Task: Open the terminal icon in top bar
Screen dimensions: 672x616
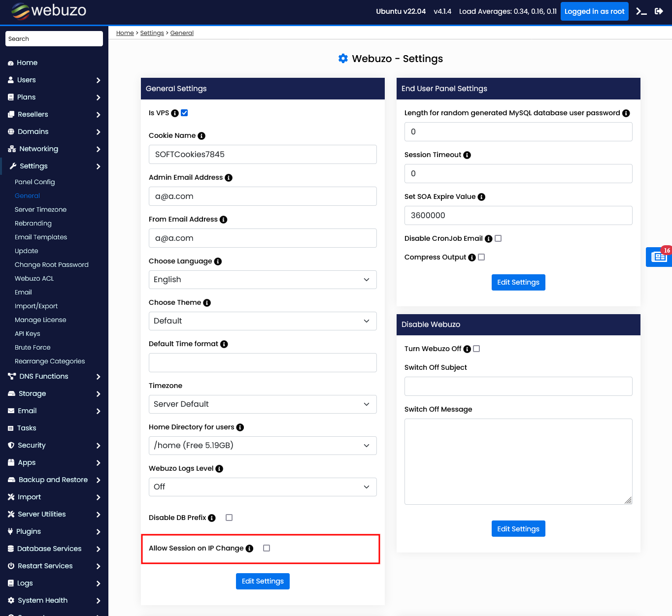Action: pyautogui.click(x=641, y=11)
